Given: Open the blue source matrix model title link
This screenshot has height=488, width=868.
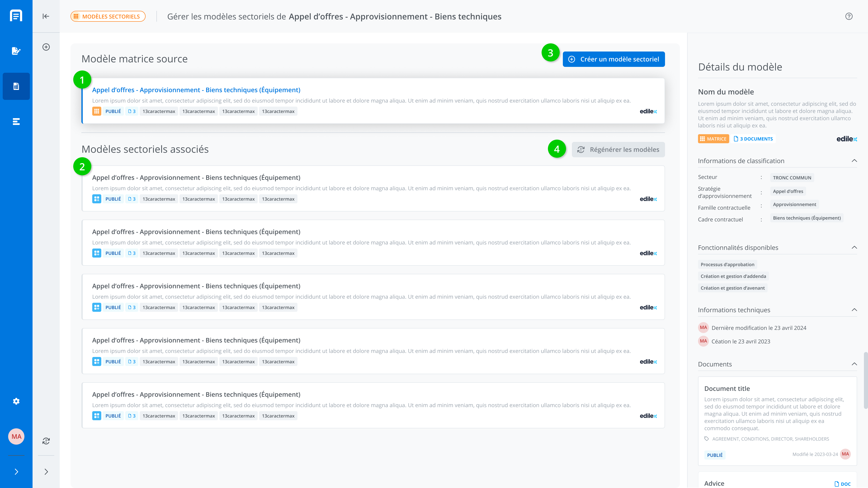Looking at the screenshot, I should (x=196, y=90).
